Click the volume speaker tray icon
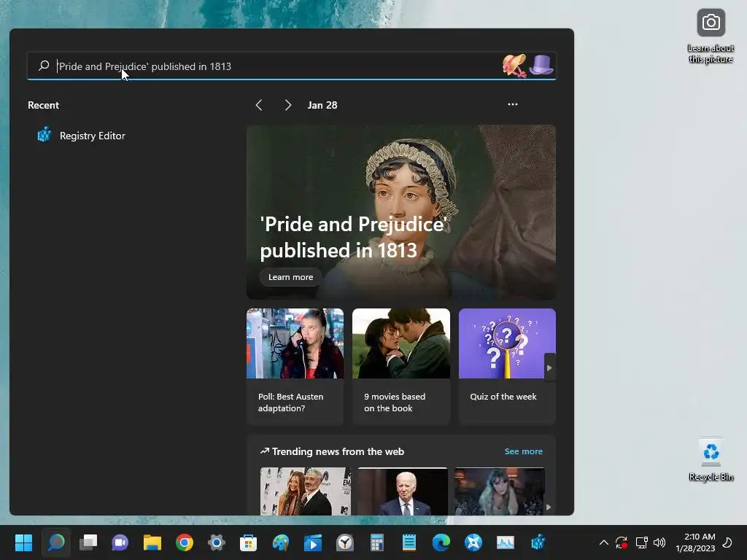Image resolution: width=747 pixels, height=560 pixels. coord(659,542)
